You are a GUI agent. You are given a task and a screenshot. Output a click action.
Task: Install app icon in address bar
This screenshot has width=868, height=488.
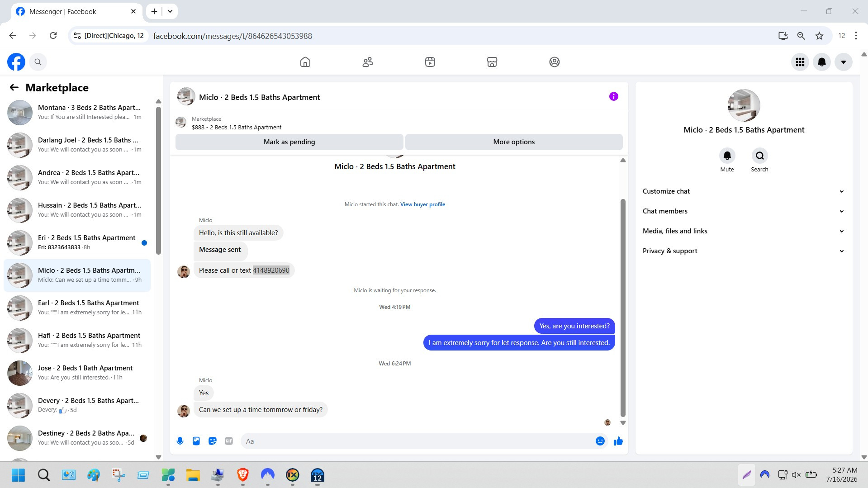point(783,36)
